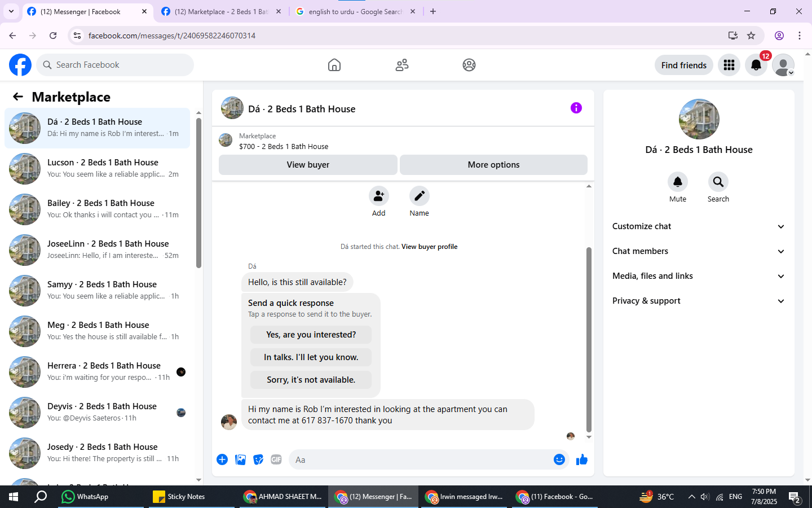Open the Chrome three-dot menu
The height and width of the screenshot is (508, 812).
(x=800, y=36)
